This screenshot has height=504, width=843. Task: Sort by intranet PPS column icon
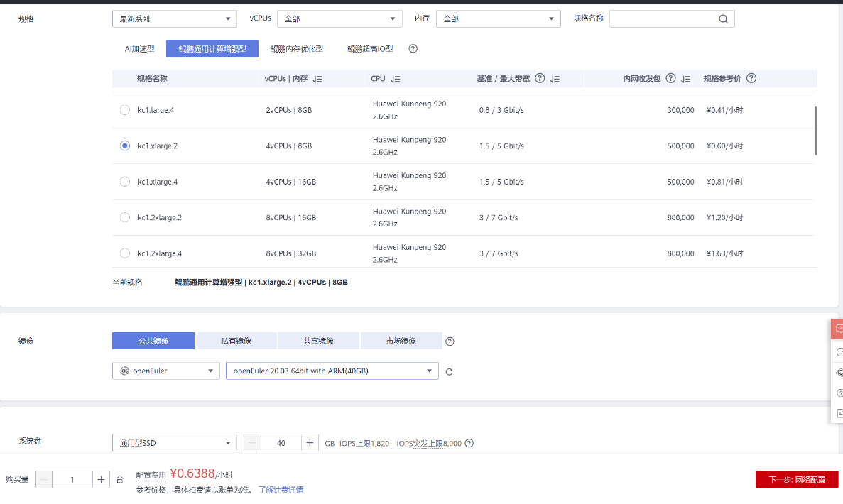(x=686, y=79)
